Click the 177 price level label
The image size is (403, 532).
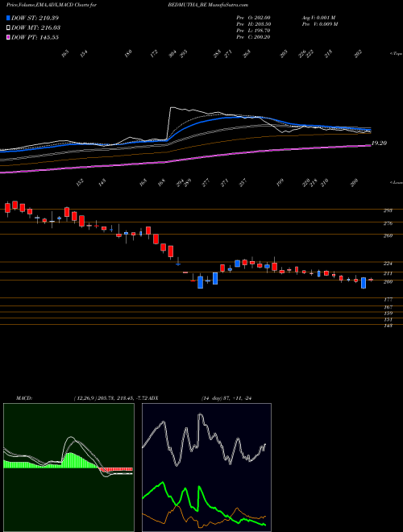coord(388,300)
